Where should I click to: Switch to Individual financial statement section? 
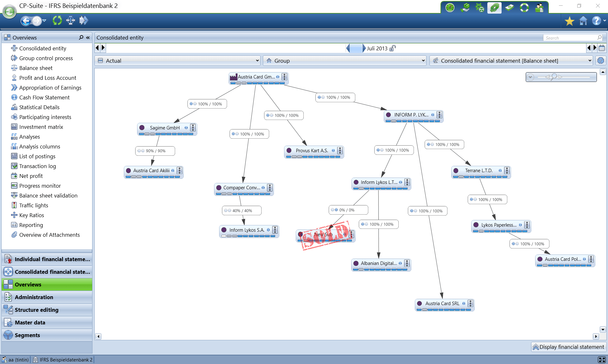(x=47, y=259)
